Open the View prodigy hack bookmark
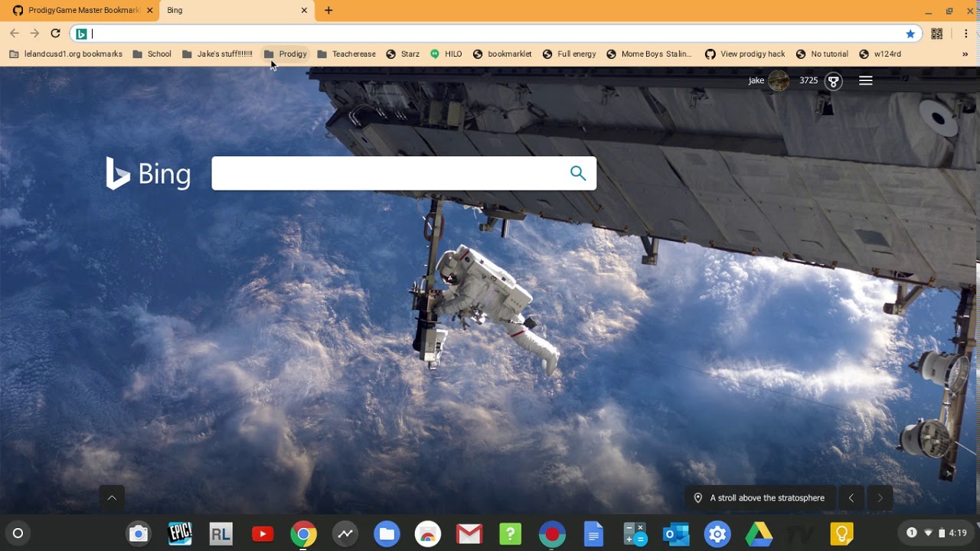 click(745, 54)
